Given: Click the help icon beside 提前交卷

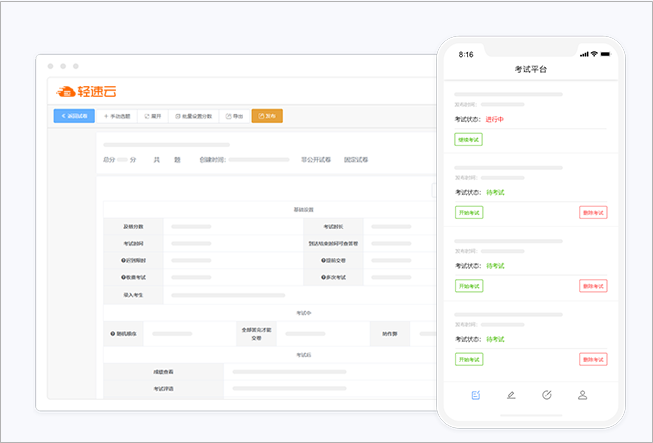Looking at the screenshot, I should click(323, 260).
